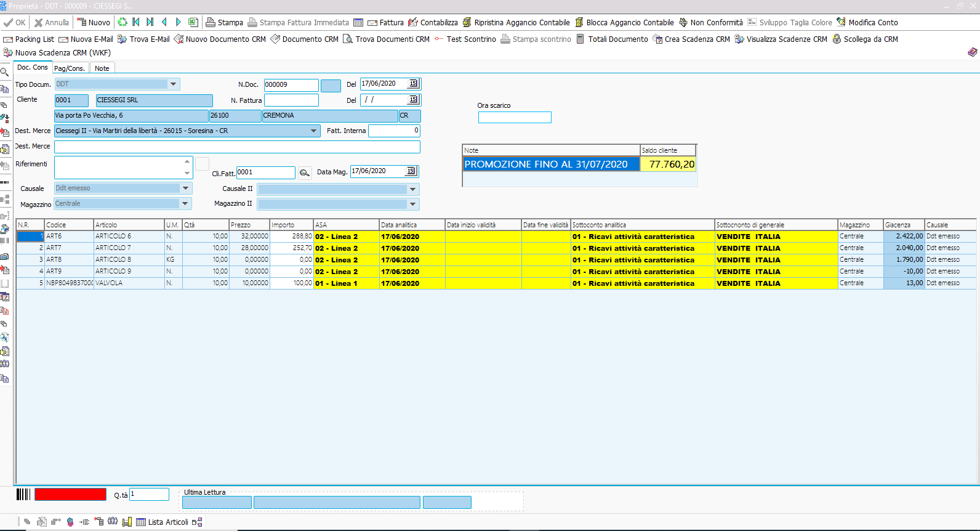
Task: Open the purple help book icon
Action: point(973,52)
